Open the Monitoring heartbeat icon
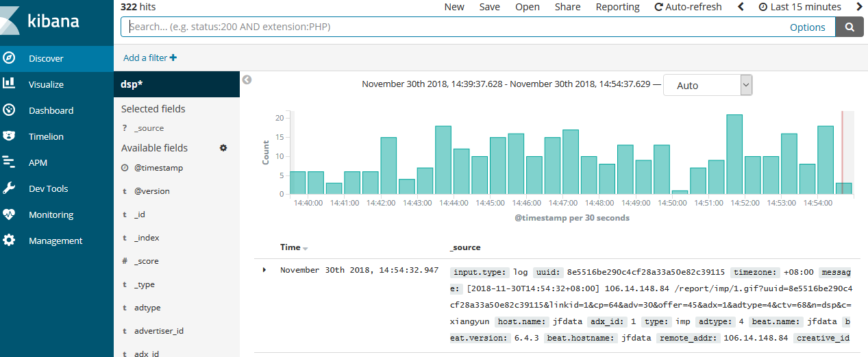The image size is (868, 357). [10, 214]
